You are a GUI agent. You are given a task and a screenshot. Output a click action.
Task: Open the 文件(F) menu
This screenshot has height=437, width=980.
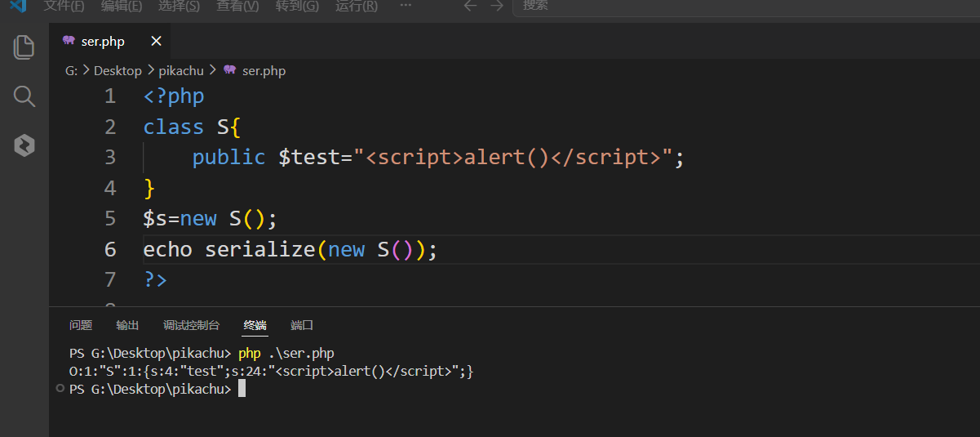point(64,6)
